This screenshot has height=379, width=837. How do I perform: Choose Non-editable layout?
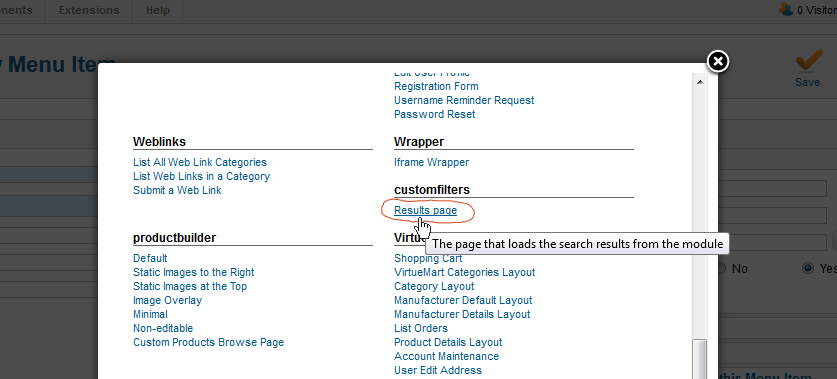tap(163, 328)
